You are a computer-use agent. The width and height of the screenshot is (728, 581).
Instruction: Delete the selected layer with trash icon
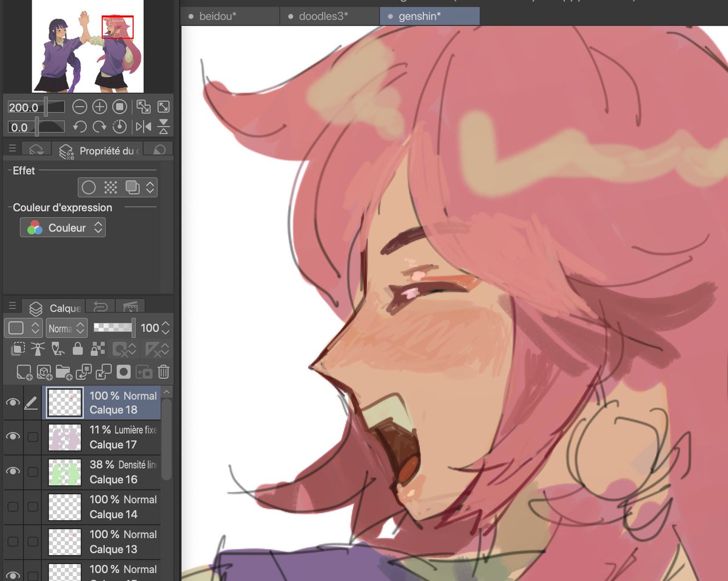163,371
